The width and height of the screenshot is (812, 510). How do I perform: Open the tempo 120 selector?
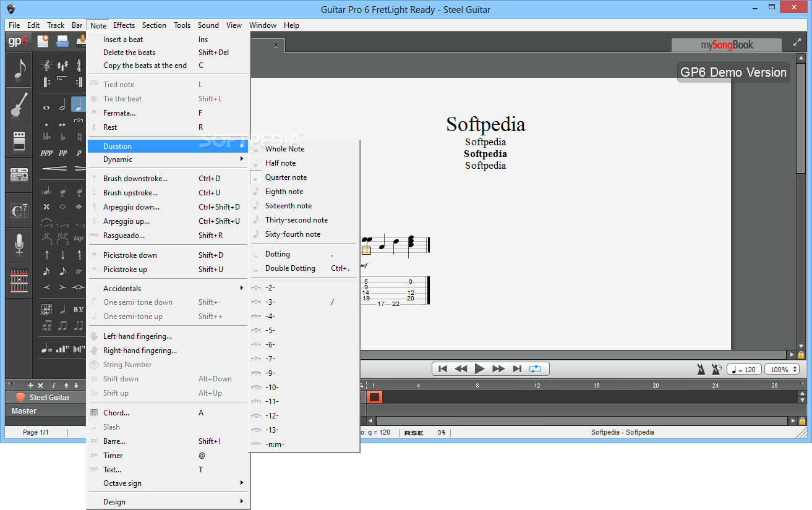tap(744, 370)
